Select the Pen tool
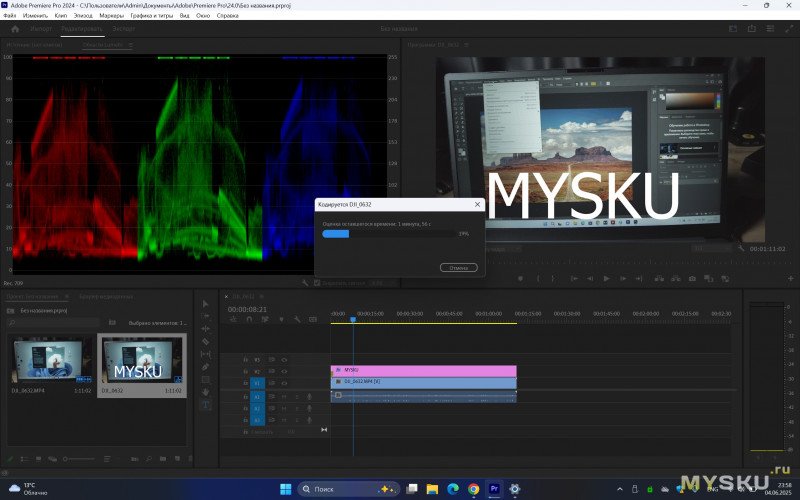The width and height of the screenshot is (800, 500). pyautogui.click(x=206, y=367)
